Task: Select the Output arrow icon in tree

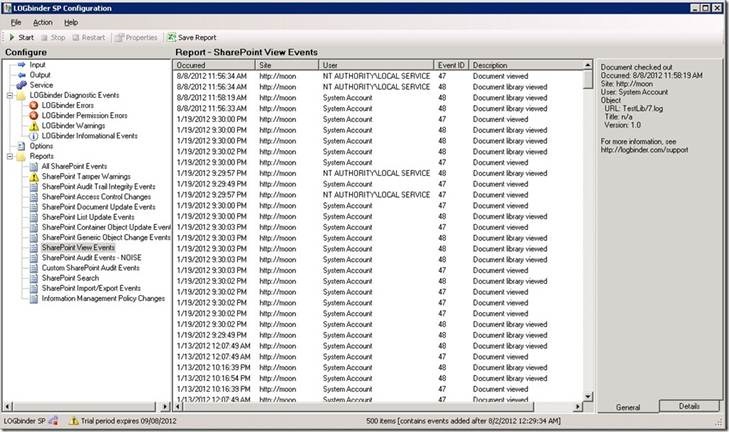Action: 21,75
